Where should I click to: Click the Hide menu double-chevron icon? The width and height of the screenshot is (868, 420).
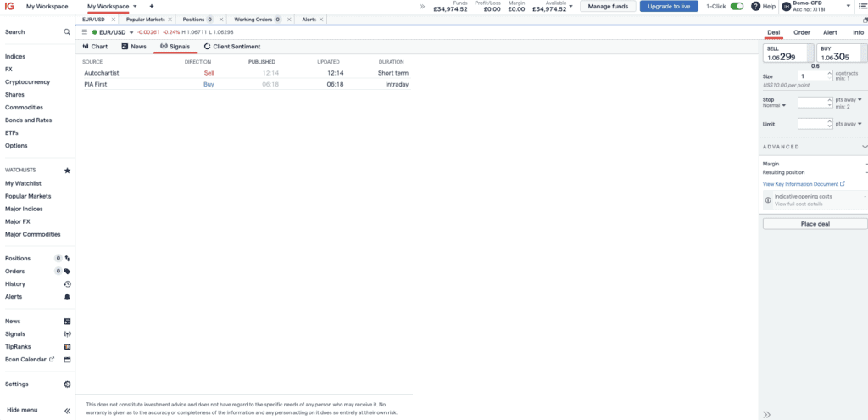coord(68,411)
